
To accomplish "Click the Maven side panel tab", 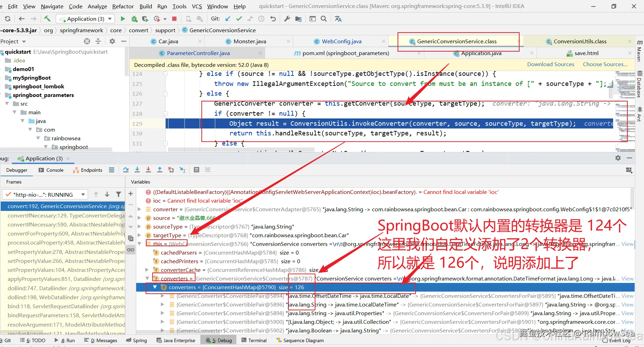I will [639, 51].
